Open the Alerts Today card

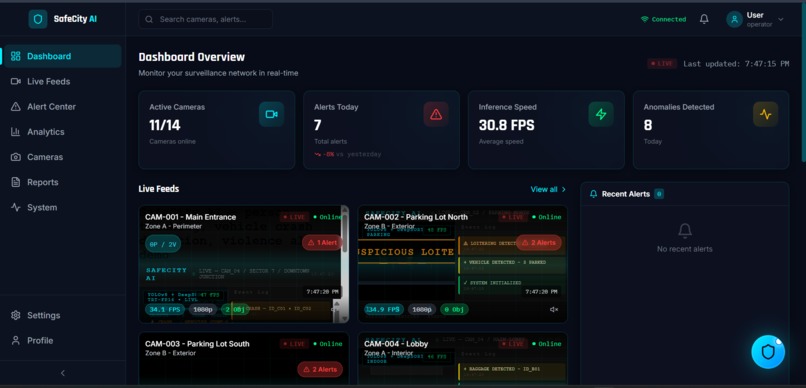[x=381, y=130]
